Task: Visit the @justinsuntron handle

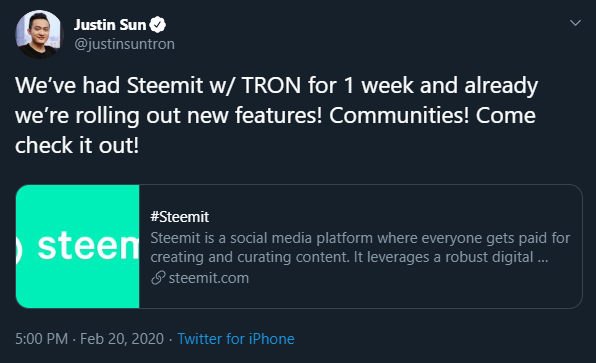Action: pyautogui.click(x=125, y=44)
